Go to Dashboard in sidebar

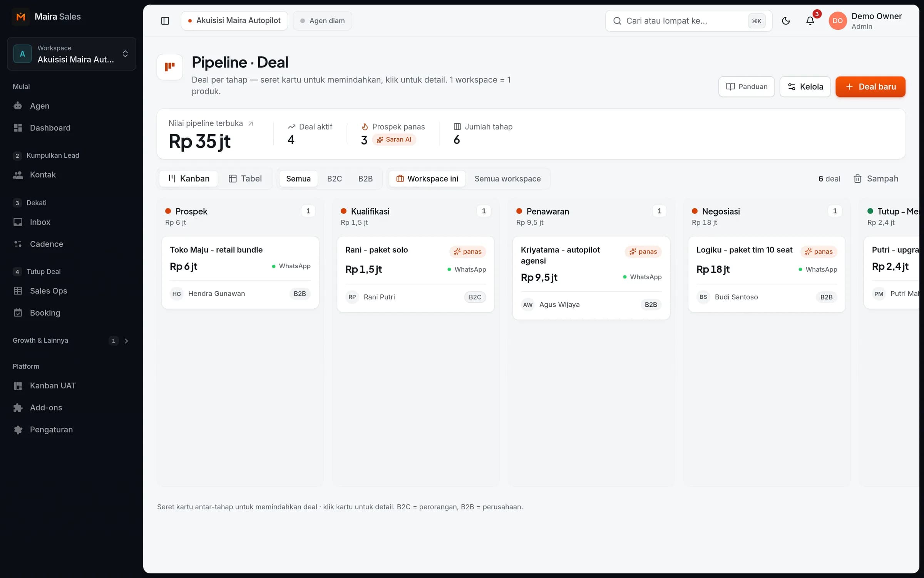coord(72,128)
